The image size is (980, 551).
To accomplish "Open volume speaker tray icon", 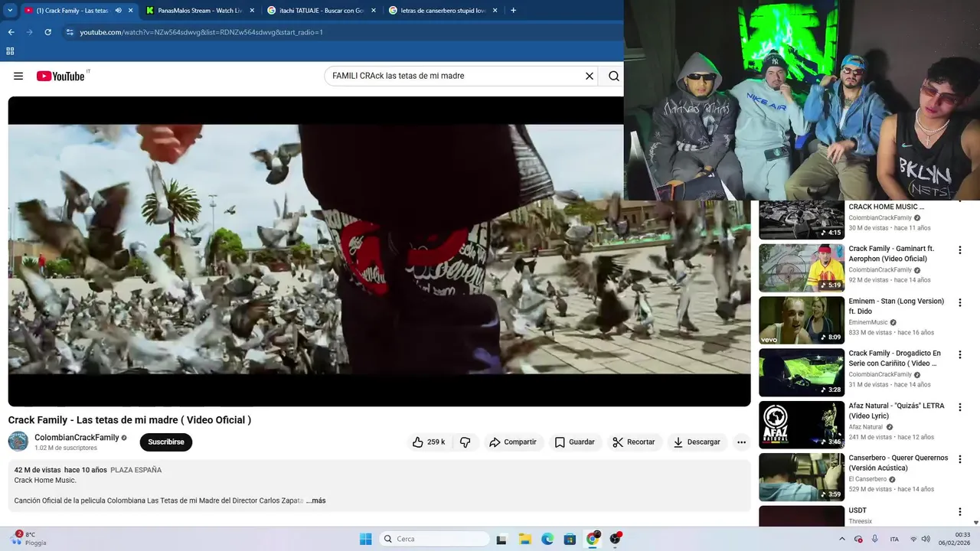I will (925, 539).
